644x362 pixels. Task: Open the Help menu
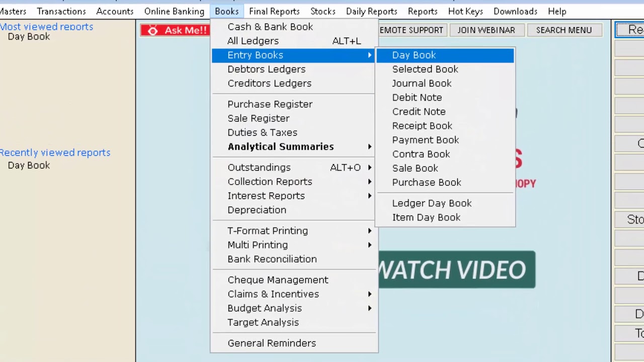557,11
